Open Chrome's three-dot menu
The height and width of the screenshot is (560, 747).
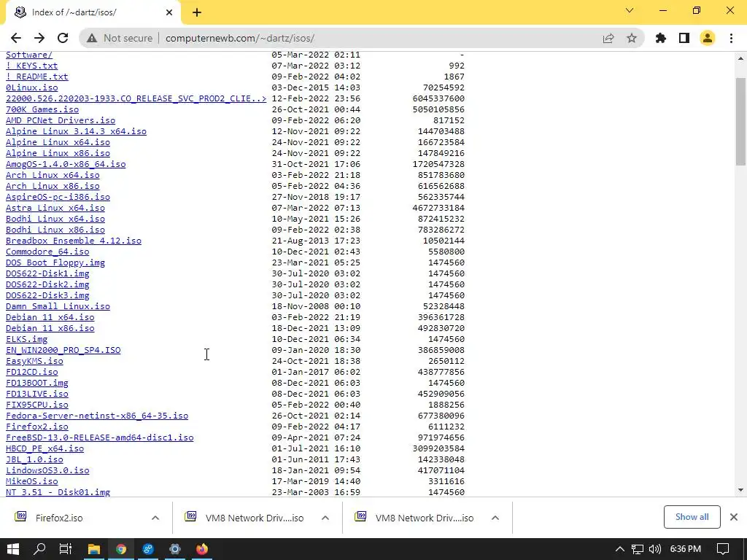click(x=731, y=38)
